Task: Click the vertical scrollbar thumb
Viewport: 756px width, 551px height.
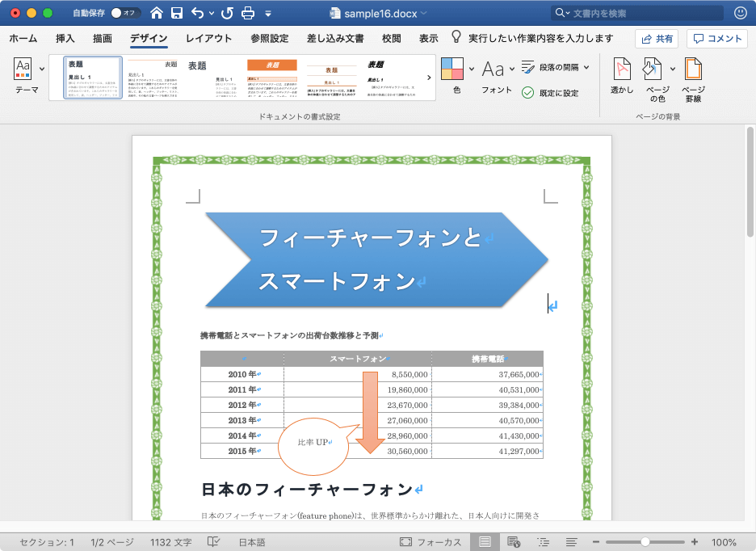Action: 750,182
